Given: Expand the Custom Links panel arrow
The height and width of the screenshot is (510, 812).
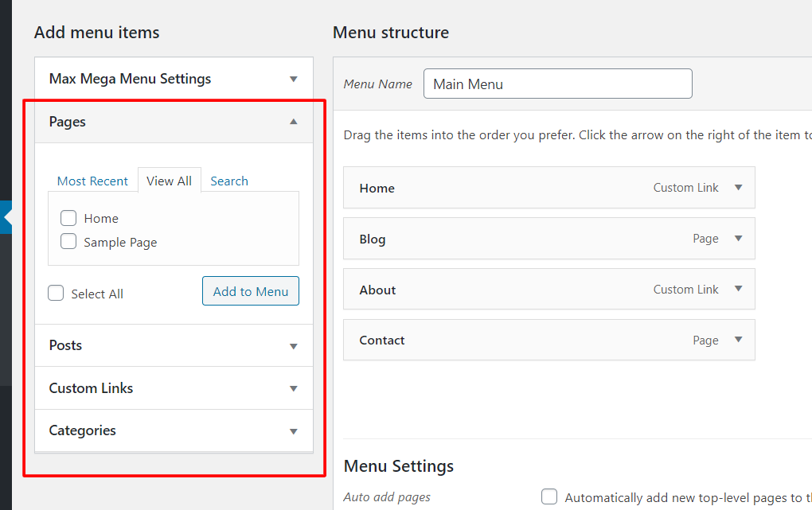Looking at the screenshot, I should (293, 389).
